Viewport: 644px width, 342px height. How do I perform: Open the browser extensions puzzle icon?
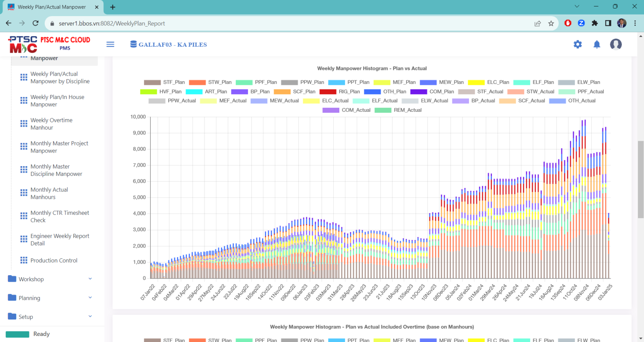pyautogui.click(x=594, y=23)
